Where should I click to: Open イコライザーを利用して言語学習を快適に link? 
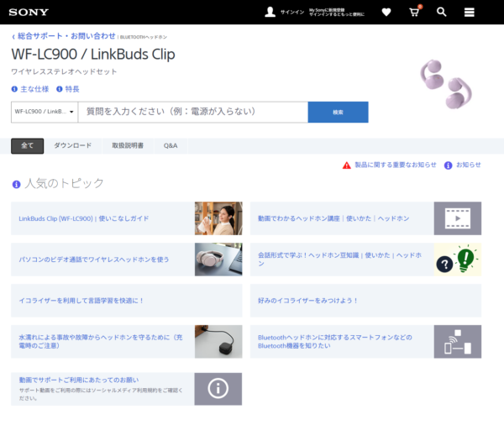click(81, 301)
